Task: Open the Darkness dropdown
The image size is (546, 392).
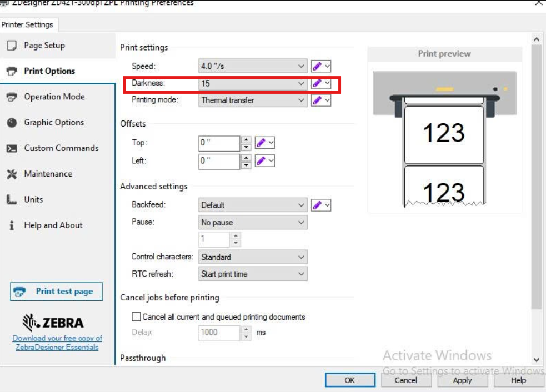Action: click(x=253, y=83)
